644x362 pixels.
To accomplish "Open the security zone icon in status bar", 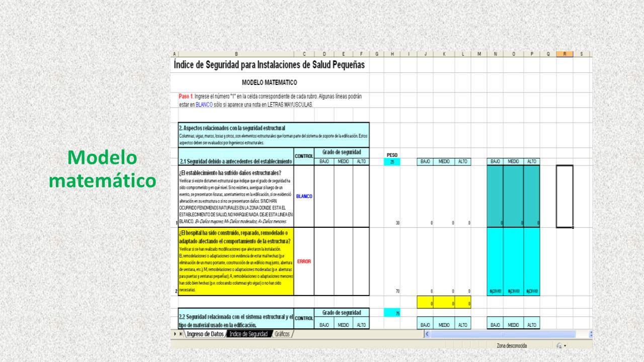I will (559, 345).
